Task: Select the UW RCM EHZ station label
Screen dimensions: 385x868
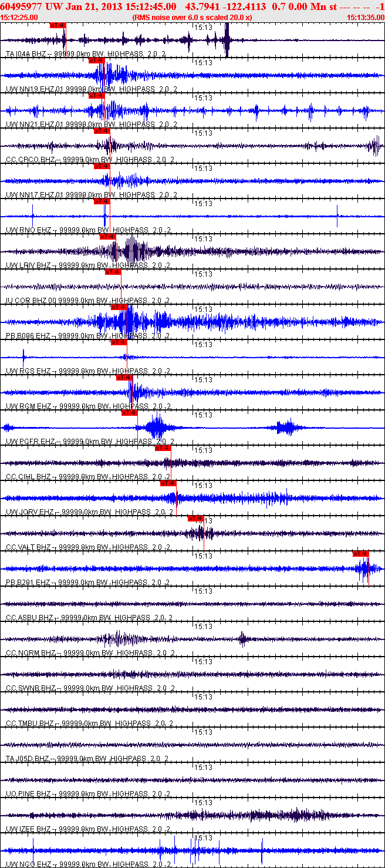Action: pos(88,406)
